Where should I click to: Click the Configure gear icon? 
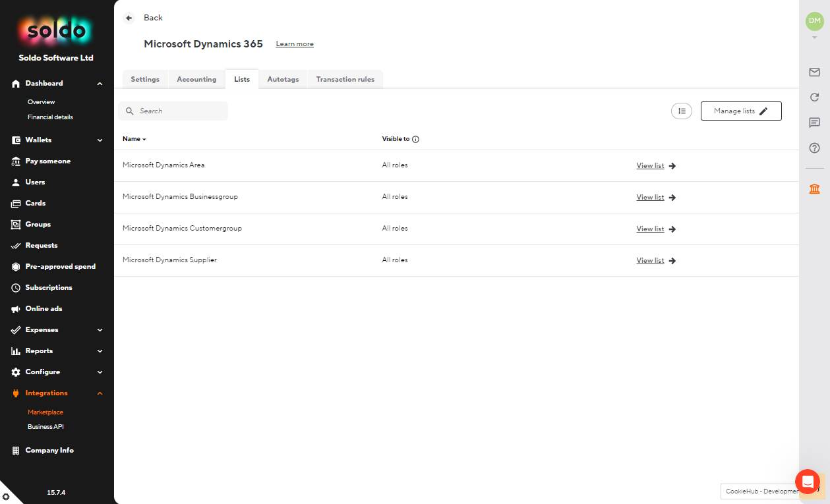click(x=16, y=372)
